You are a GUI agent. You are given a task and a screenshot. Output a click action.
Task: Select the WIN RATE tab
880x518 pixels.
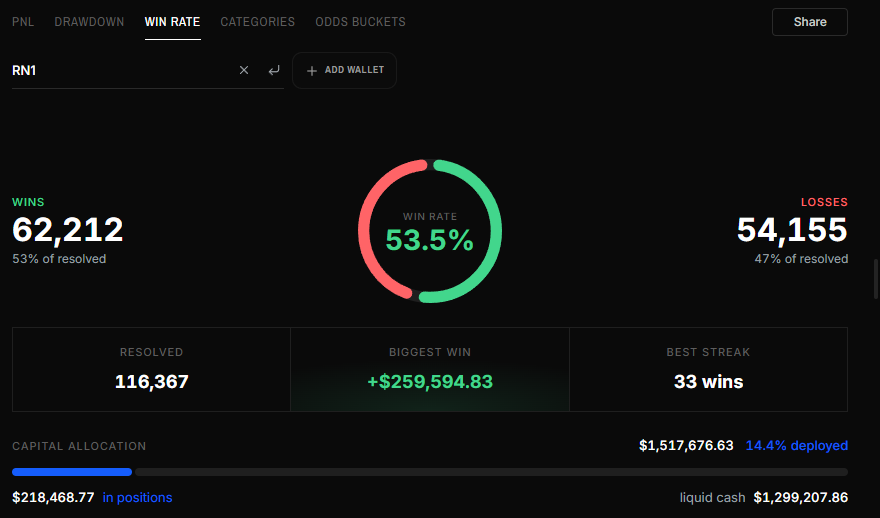pyautogui.click(x=172, y=22)
